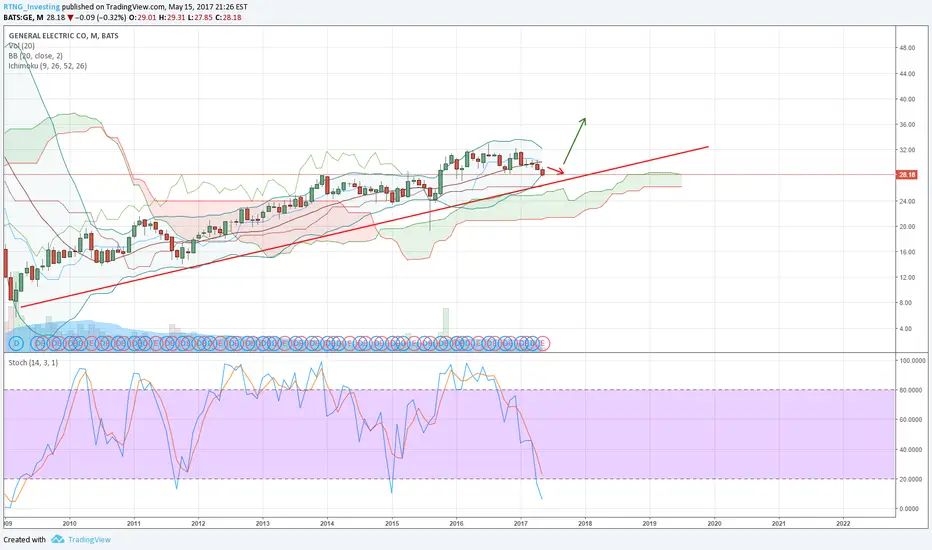The width and height of the screenshot is (932, 550).
Task: Click the L:27.85 low value
Action: pyautogui.click(x=200, y=17)
